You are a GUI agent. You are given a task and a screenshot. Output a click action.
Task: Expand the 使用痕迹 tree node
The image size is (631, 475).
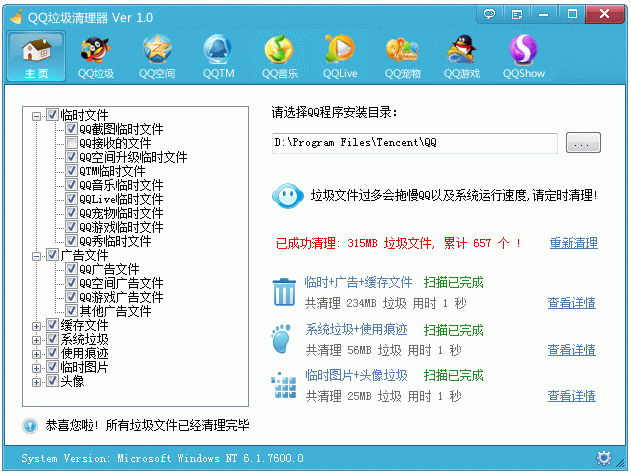pyautogui.click(x=36, y=354)
